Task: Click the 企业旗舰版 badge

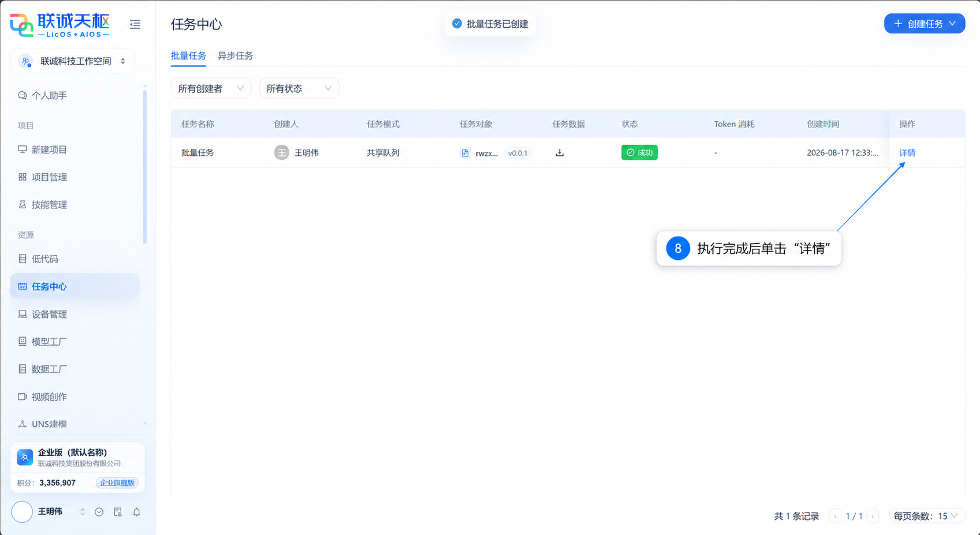Action: (x=117, y=483)
